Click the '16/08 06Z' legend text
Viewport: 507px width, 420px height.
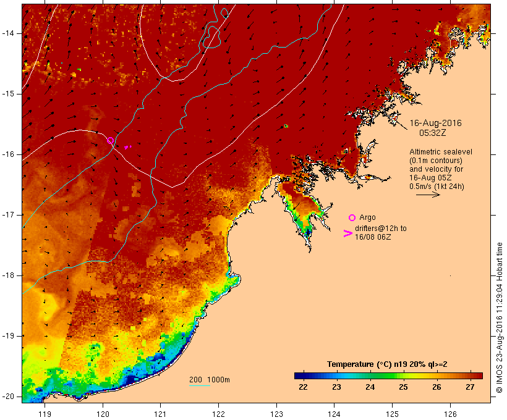[373, 237]
